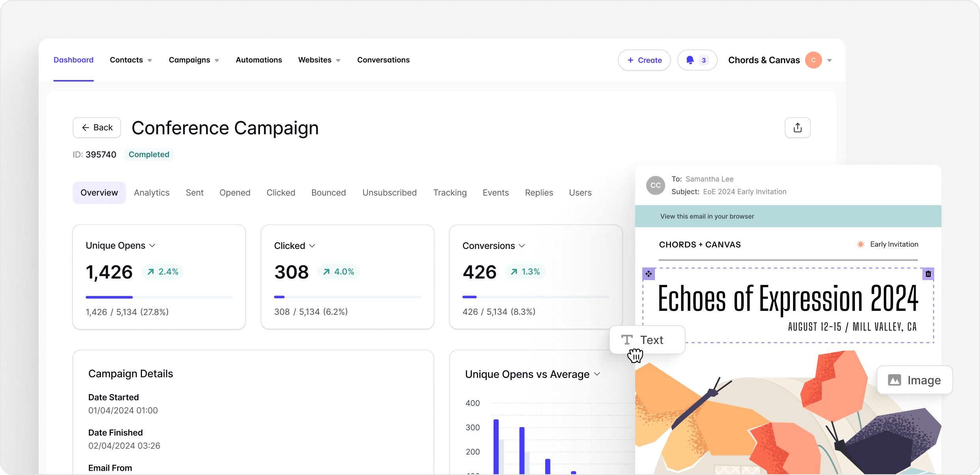Click the date 02/04/2024 03:26
The image size is (980, 475).
click(124, 446)
